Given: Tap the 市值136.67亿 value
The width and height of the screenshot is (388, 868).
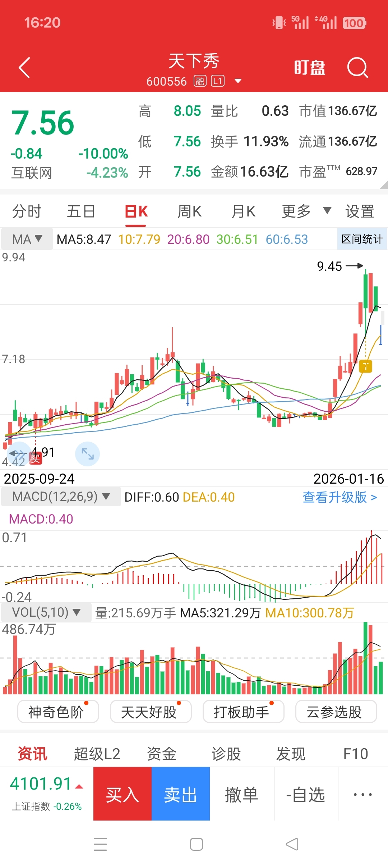Looking at the screenshot, I should (x=338, y=111).
